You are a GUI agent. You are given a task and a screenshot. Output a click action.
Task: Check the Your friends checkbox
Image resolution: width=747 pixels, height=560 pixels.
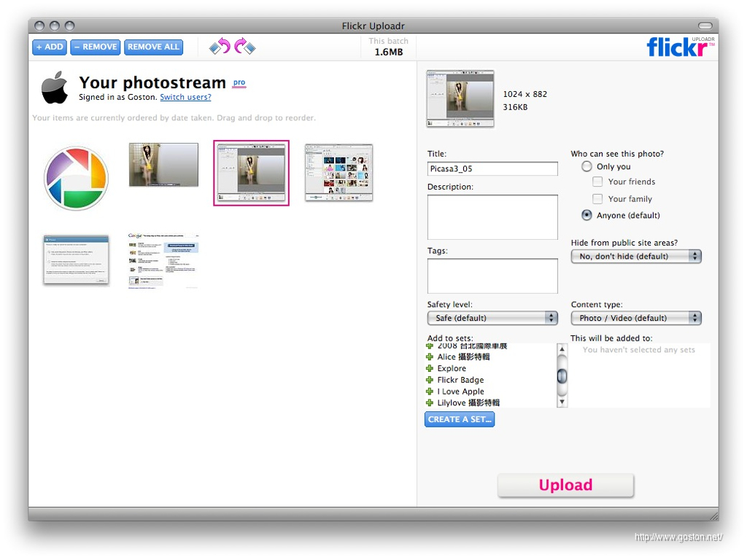tap(597, 182)
